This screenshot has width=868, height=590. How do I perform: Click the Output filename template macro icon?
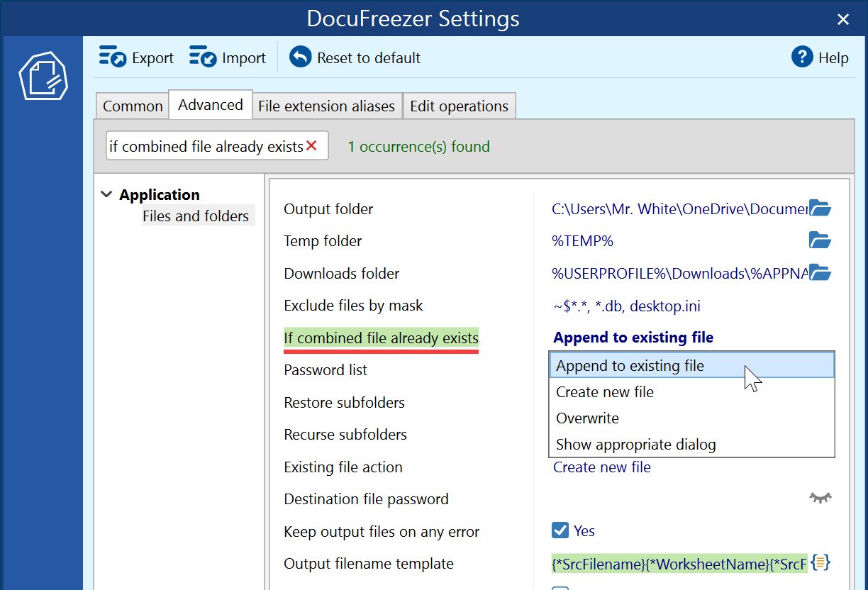(x=820, y=562)
